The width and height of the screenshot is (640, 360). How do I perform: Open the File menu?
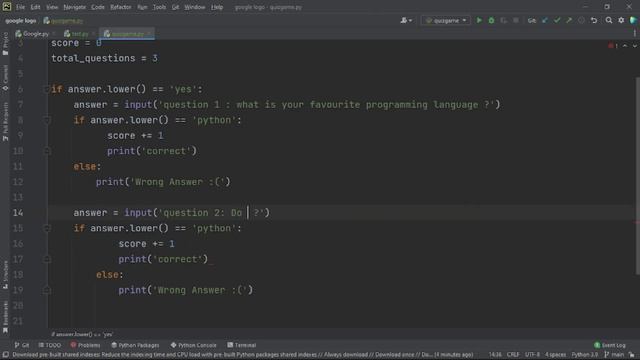tap(20, 7)
